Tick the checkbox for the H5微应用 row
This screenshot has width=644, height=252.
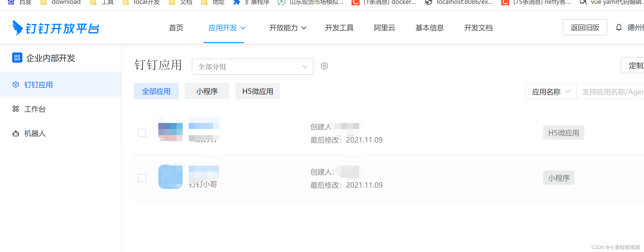pyautogui.click(x=142, y=133)
